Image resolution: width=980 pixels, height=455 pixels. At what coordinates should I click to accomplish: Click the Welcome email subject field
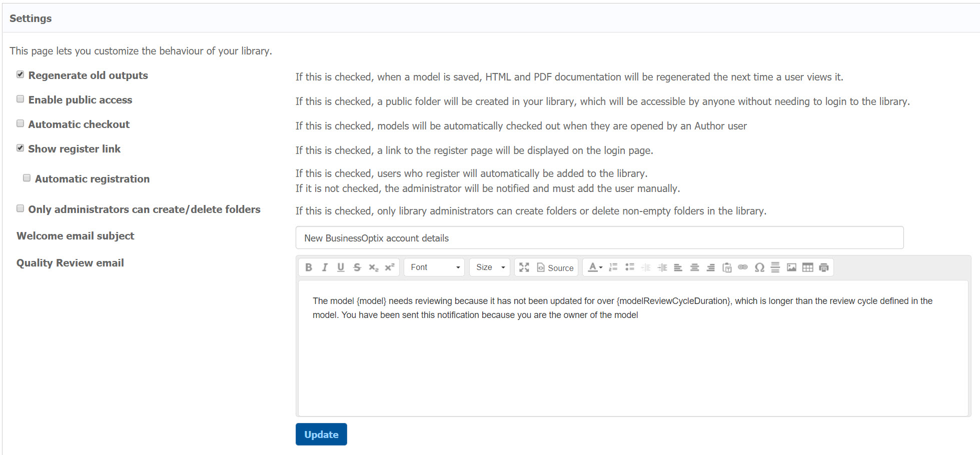pos(599,238)
